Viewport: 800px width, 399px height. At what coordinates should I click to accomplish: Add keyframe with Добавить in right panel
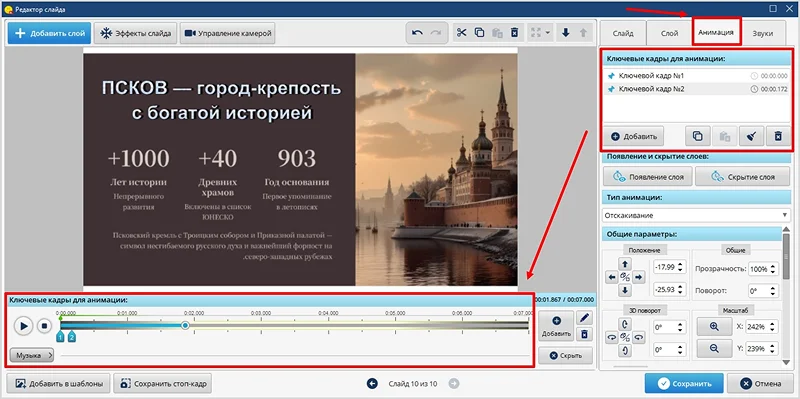pyautogui.click(x=634, y=136)
